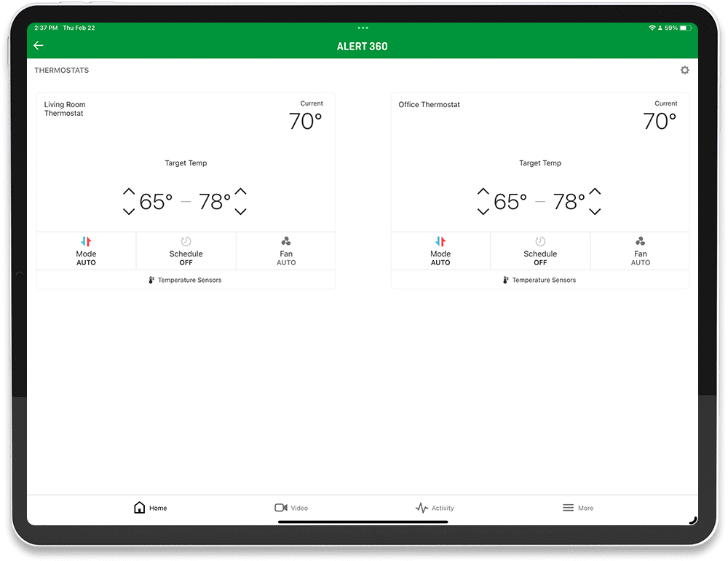Screen dimensions: 728x561
Task: Switch to the Activity tab
Action: coord(435,508)
